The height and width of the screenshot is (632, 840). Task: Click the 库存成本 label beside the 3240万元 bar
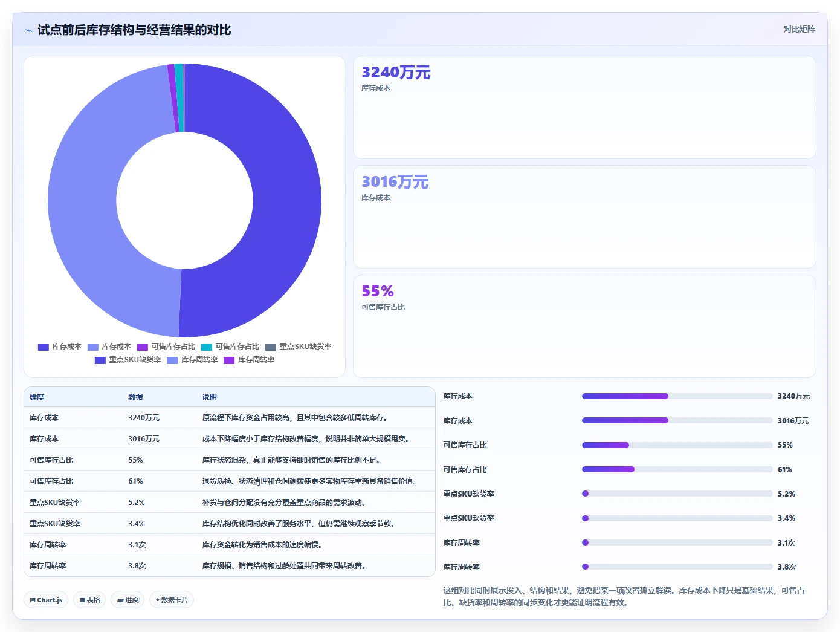point(457,396)
